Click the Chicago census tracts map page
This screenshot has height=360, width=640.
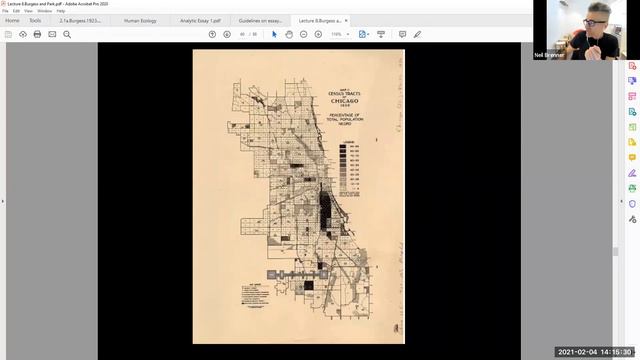tap(299, 196)
